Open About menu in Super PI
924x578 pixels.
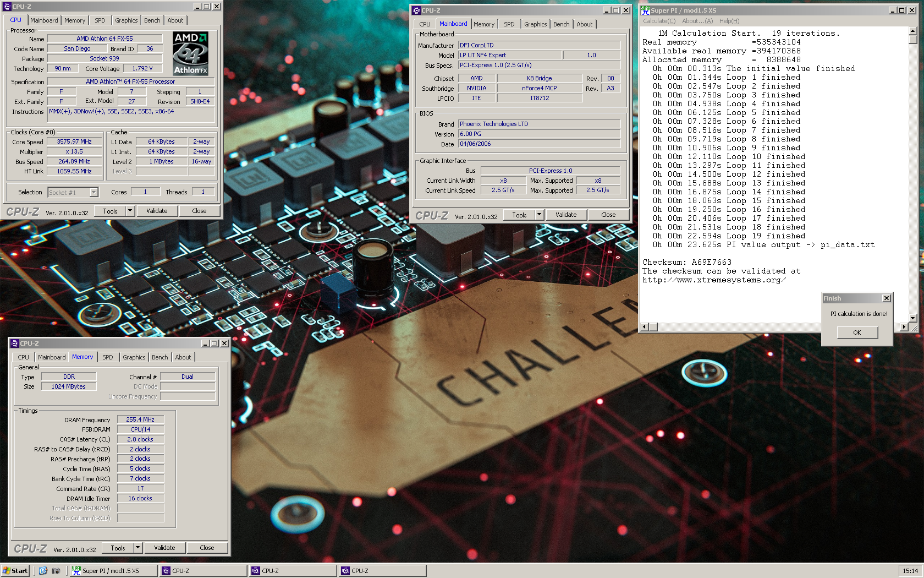pos(697,21)
